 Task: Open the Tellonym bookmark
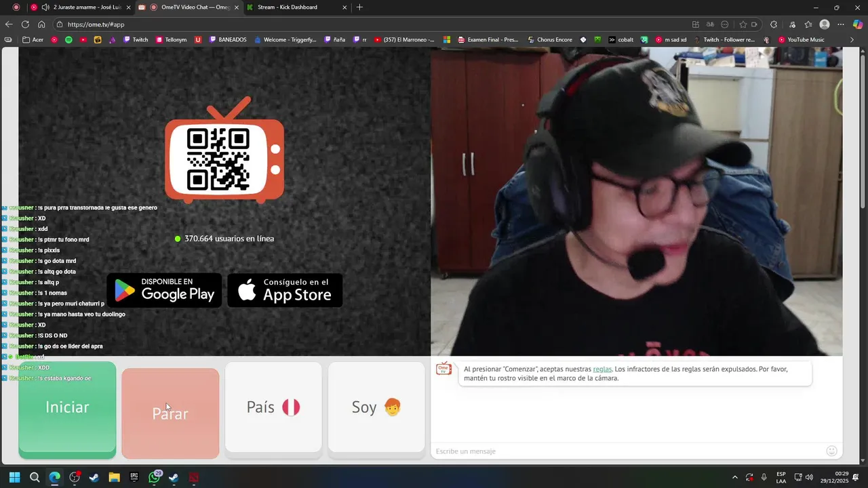[171, 39]
